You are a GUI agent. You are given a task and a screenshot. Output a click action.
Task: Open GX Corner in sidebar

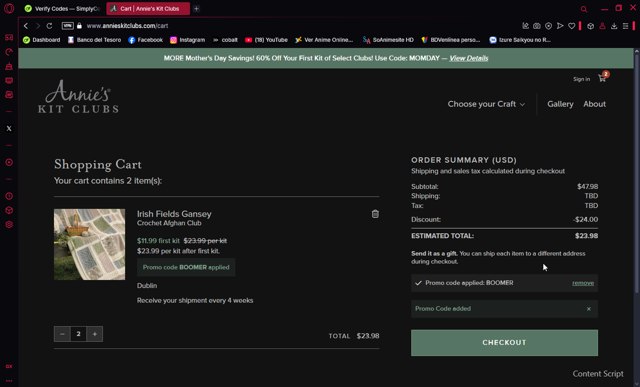click(x=9, y=38)
